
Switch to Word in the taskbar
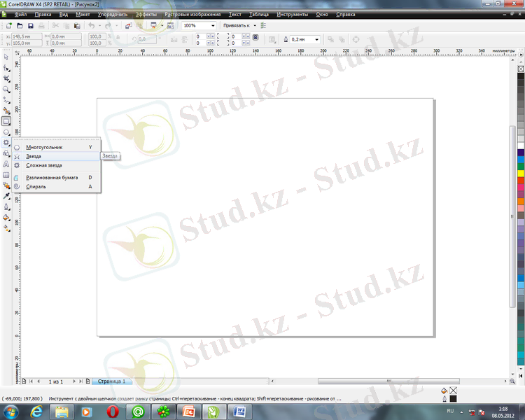pos(239,412)
